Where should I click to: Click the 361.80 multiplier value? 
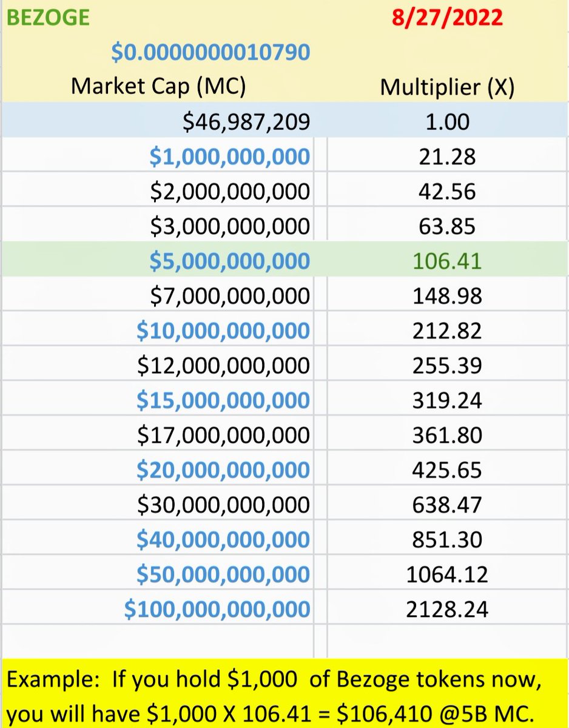point(446,435)
